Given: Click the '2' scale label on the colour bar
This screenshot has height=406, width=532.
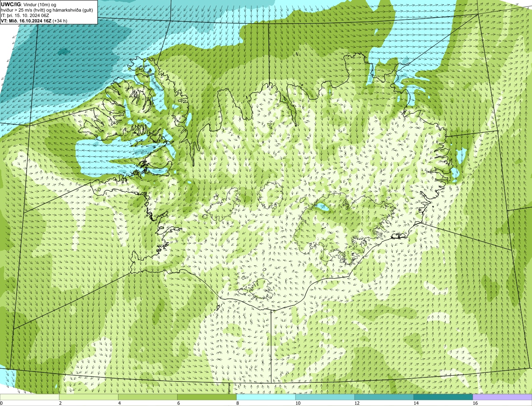Looking at the screenshot, I should point(60,403).
